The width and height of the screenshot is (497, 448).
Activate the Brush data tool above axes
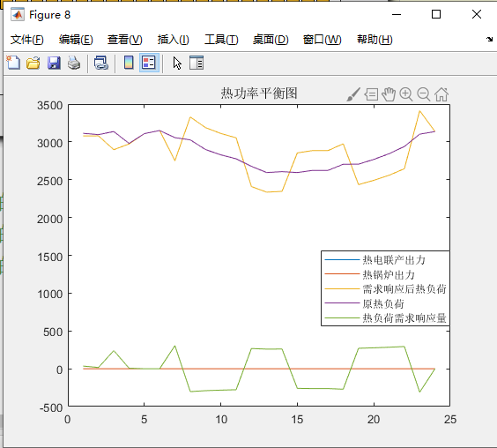(x=353, y=94)
